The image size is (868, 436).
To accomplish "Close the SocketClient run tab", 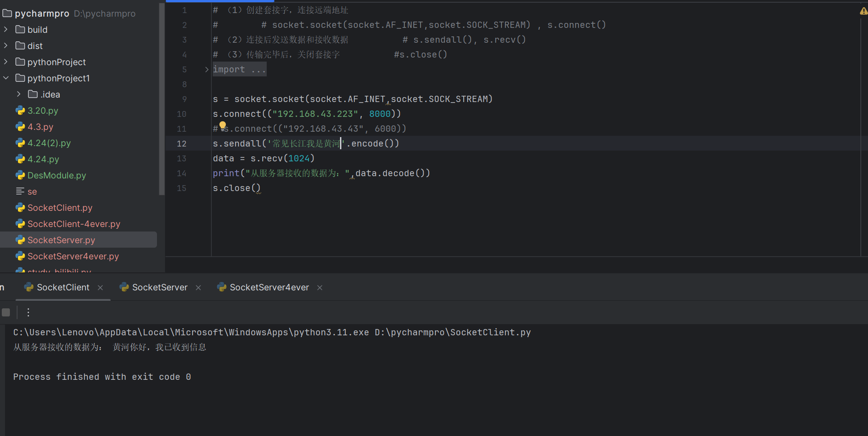I will (x=100, y=288).
